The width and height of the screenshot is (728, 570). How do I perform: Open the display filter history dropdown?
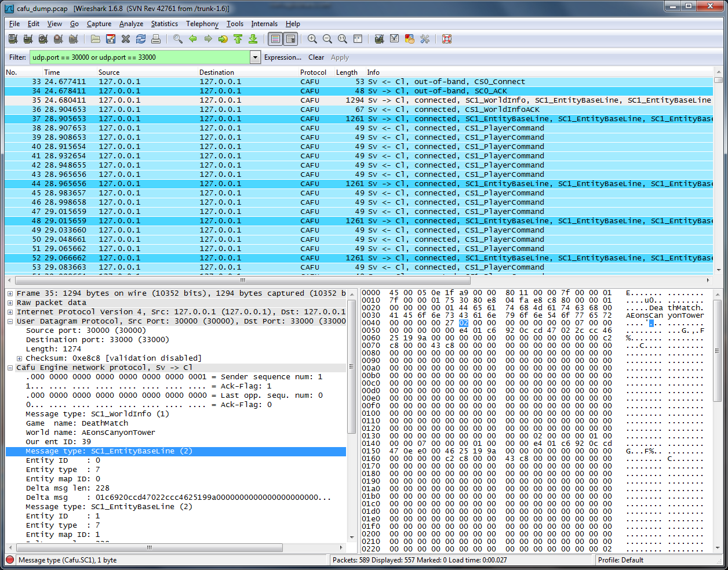tap(256, 57)
